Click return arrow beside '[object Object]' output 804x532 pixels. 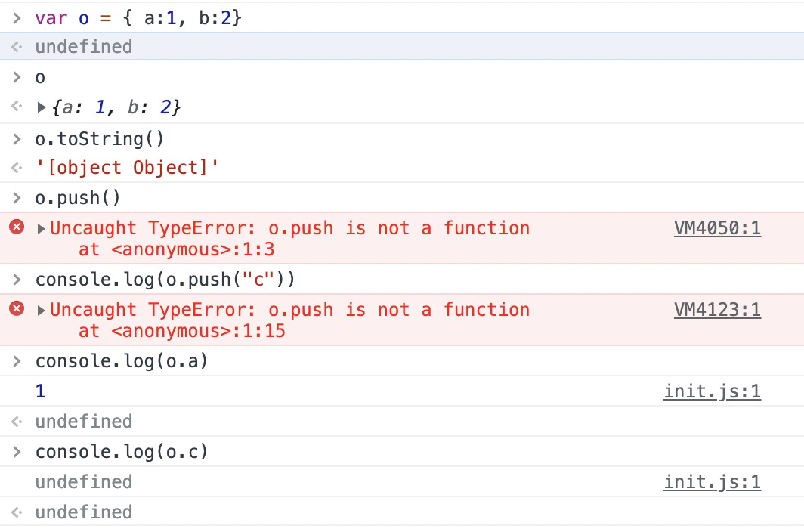17,168
